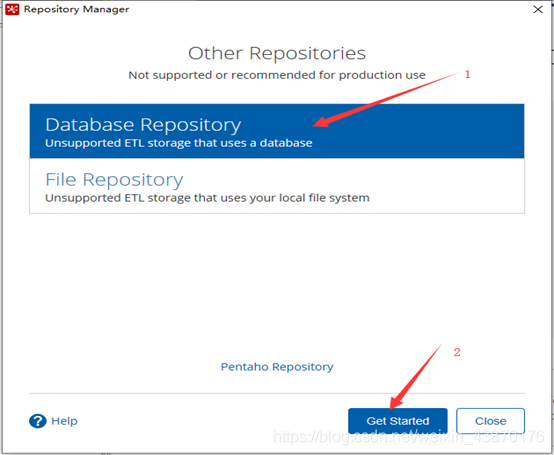The image size is (554, 455).
Task: Open the Help text link
Action: (64, 421)
